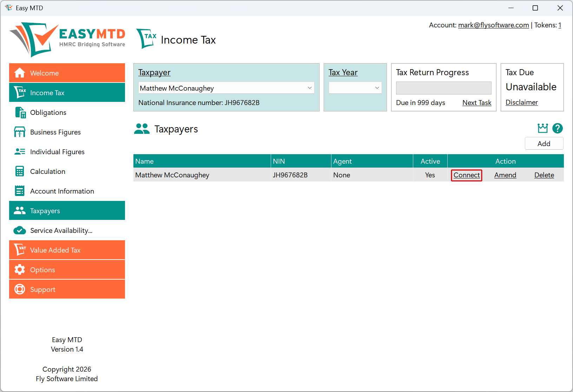Click the Calculation calculator icon
573x392 pixels.
20,171
